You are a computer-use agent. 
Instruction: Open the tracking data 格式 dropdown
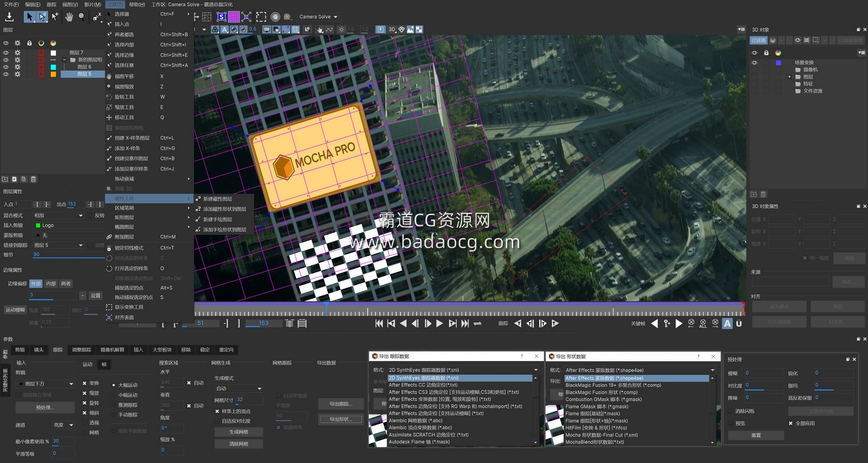pos(463,370)
